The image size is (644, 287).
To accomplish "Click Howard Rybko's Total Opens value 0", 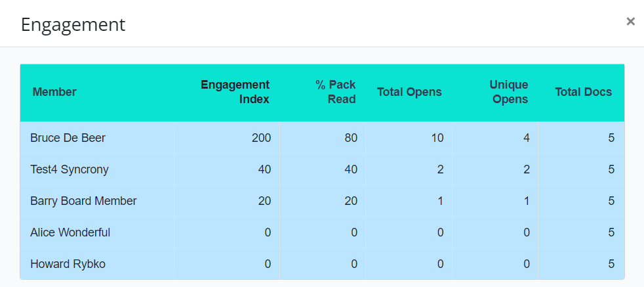I will tap(440, 264).
